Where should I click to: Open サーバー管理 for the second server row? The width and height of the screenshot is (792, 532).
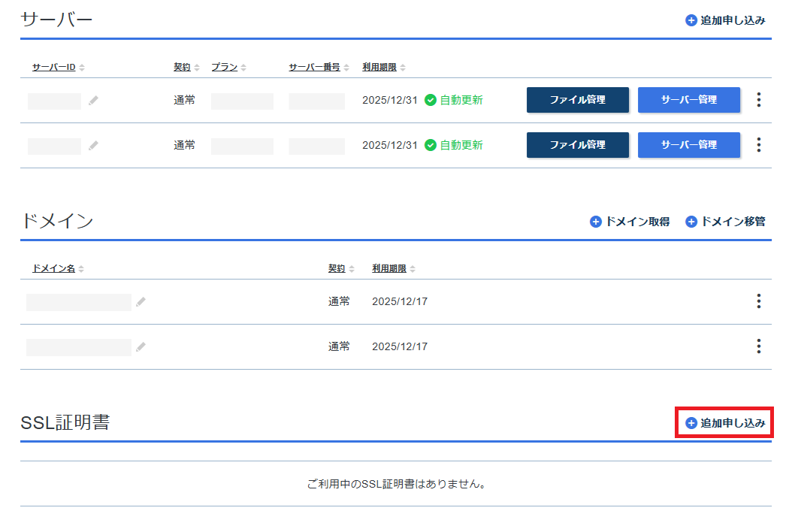click(689, 145)
